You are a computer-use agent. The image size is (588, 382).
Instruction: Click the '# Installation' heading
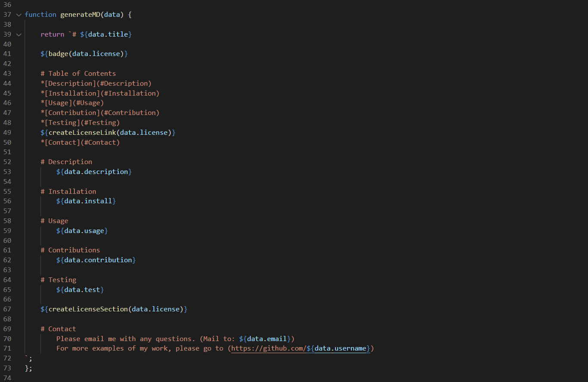pos(68,192)
